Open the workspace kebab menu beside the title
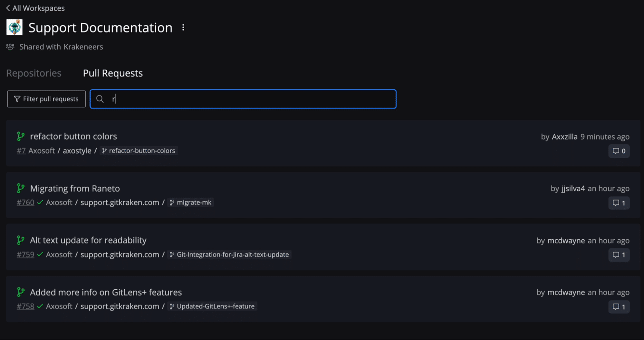This screenshot has width=644, height=340. pyautogui.click(x=183, y=28)
